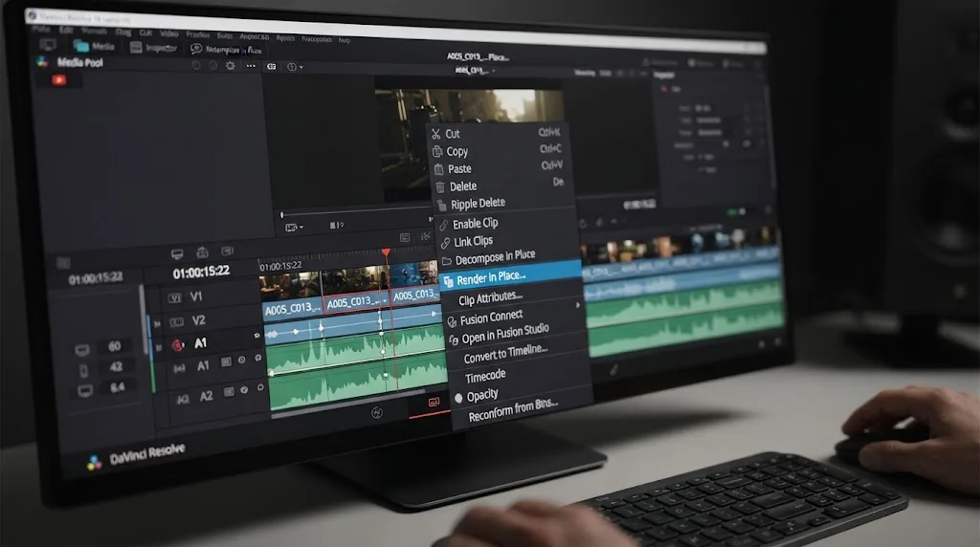This screenshot has height=547, width=980.
Task: Toggle the A2 track mute icon
Action: coord(260,387)
